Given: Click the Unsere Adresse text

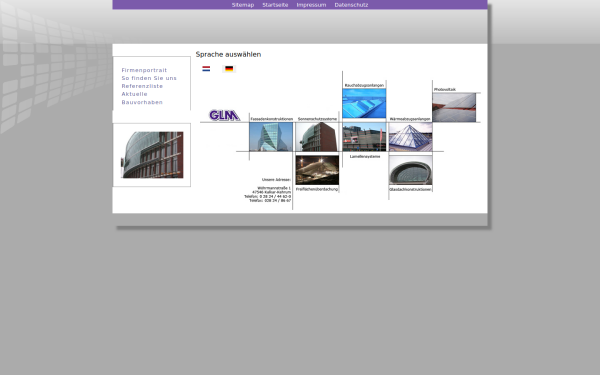Looking at the screenshot, I should click(x=276, y=179).
